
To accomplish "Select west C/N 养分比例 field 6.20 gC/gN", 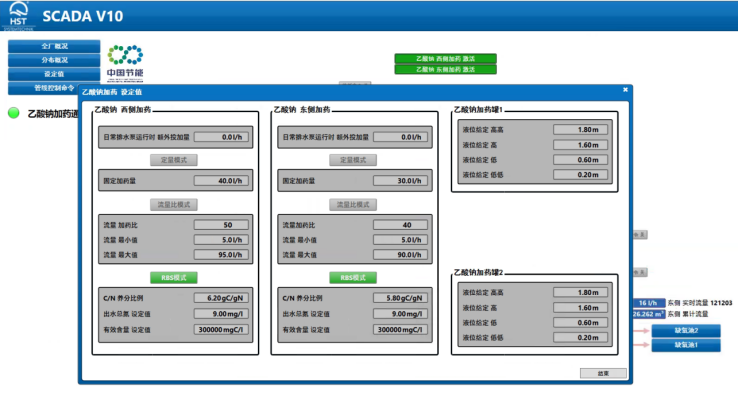I will (x=221, y=298).
